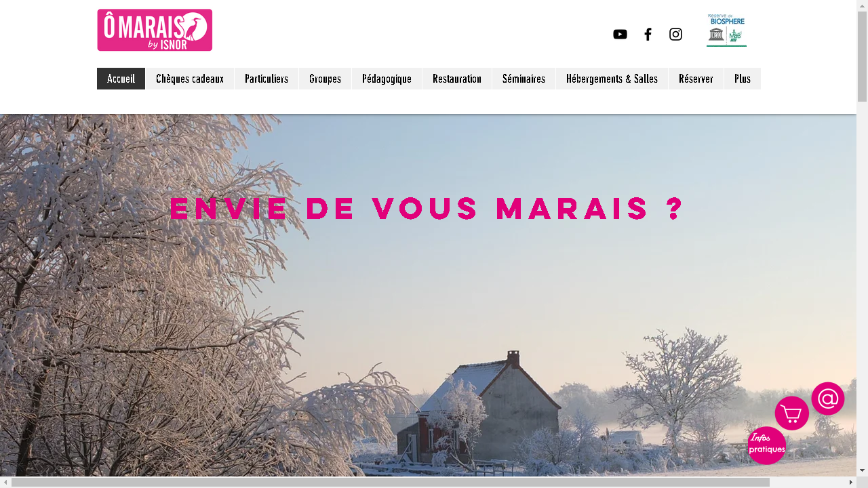
Task: Expand the Plus menu
Action: (x=743, y=79)
